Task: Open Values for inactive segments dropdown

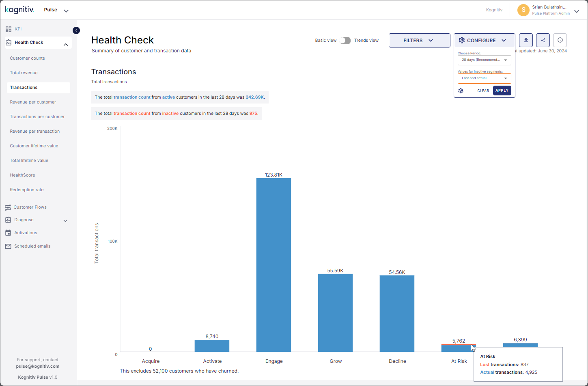Action: (485, 78)
